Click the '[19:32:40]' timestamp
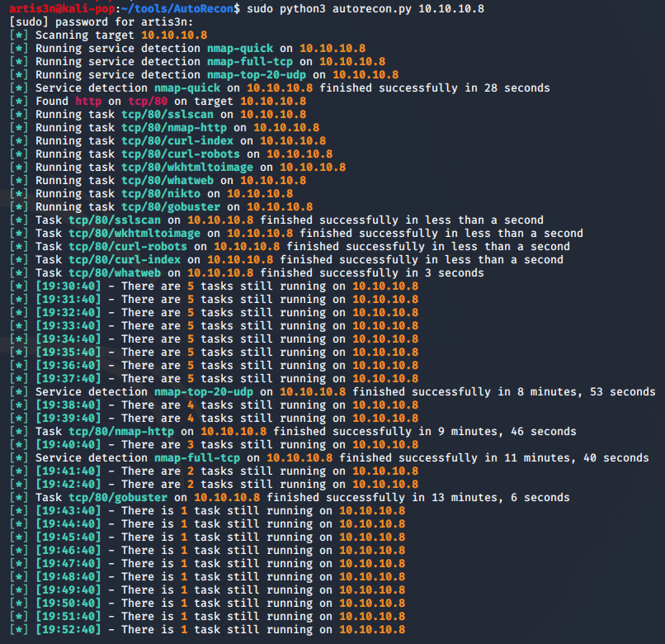665x644 pixels. pos(68,312)
